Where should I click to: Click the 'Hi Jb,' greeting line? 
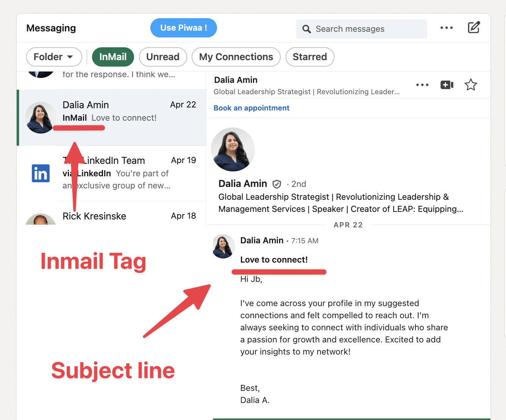coord(251,279)
